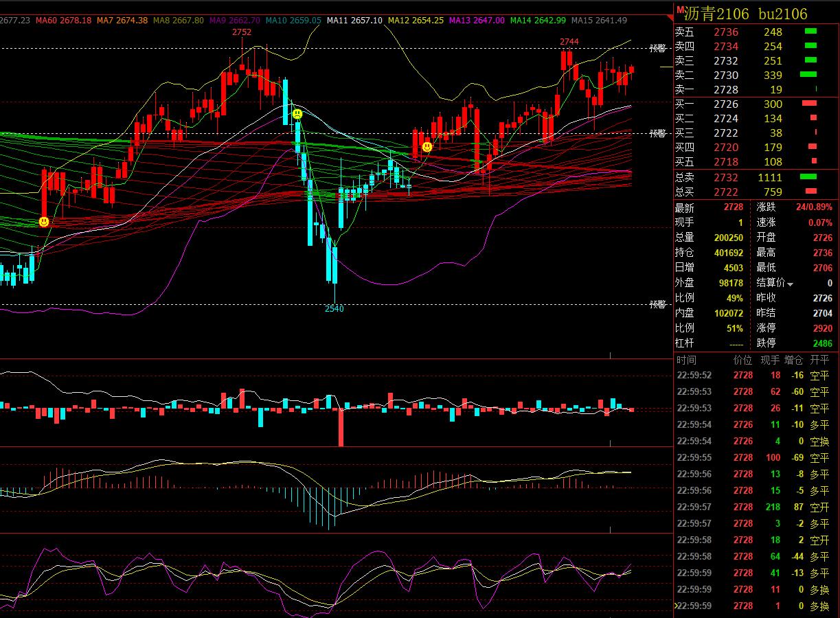The height and width of the screenshot is (618, 840).
Task: Click the 涨停 limit-up value 2920
Action: (x=822, y=328)
